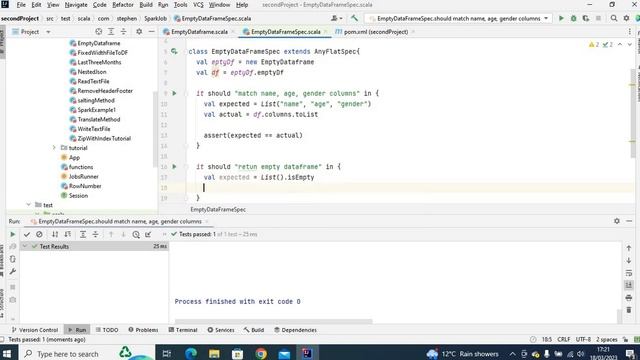Print console output icon
640x360 pixels.
(x=629, y=298)
